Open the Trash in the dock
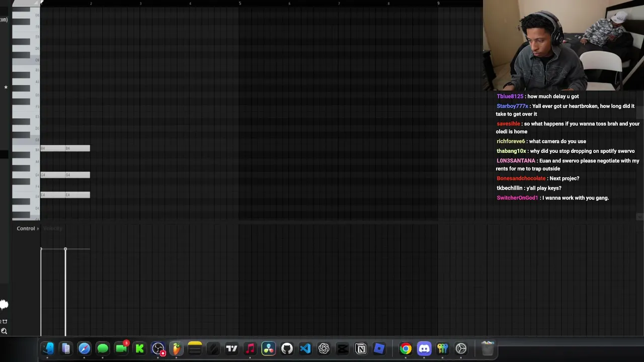This screenshot has height=362, width=644. pos(488,348)
